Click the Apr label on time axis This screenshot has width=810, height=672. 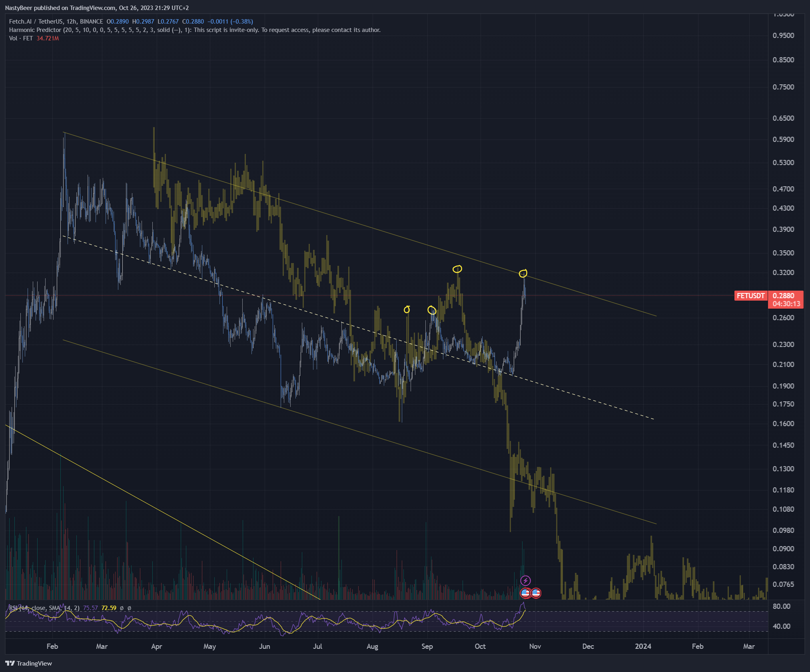click(157, 646)
